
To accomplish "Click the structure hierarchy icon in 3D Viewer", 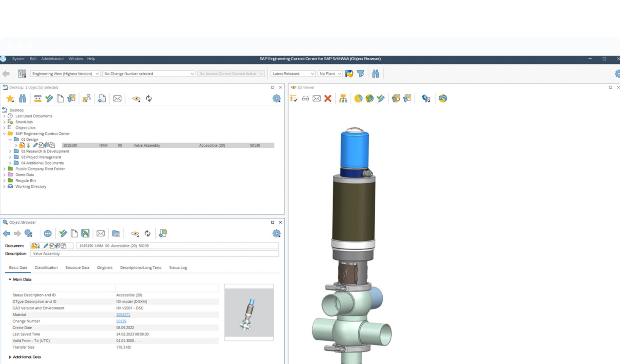I will [343, 99].
